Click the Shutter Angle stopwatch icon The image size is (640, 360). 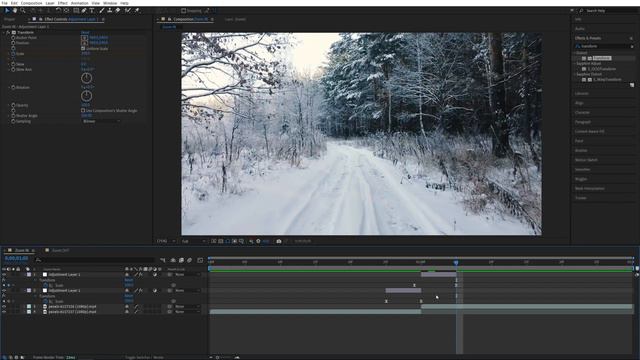13,116
